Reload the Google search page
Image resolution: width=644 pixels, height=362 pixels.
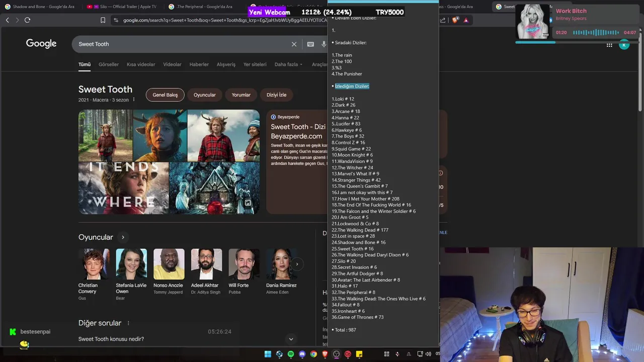click(27, 20)
